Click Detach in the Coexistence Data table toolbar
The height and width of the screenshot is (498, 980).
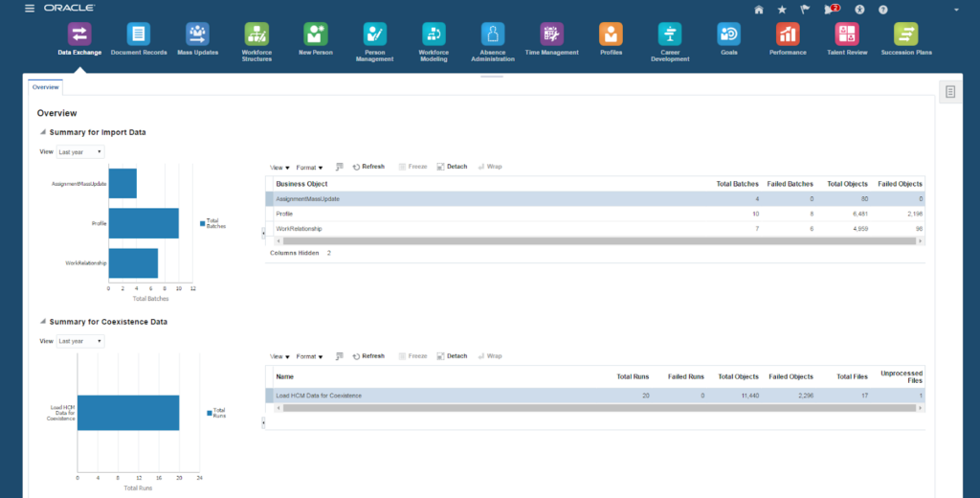click(452, 356)
